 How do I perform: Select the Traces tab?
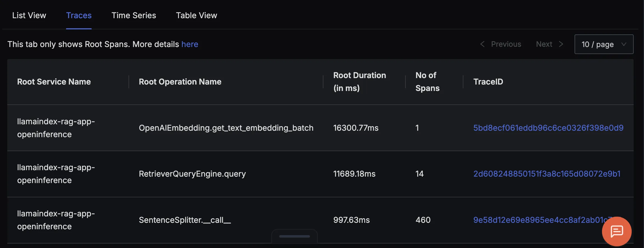point(79,15)
